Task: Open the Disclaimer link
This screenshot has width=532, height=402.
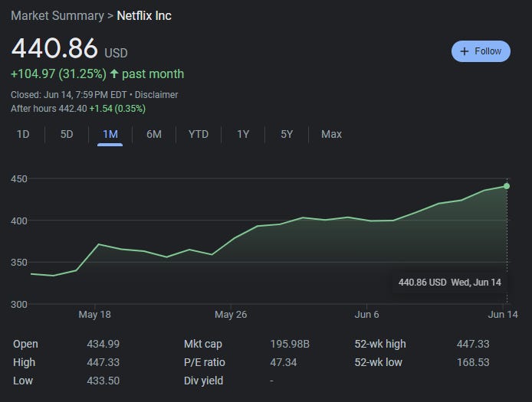Action: (x=156, y=95)
